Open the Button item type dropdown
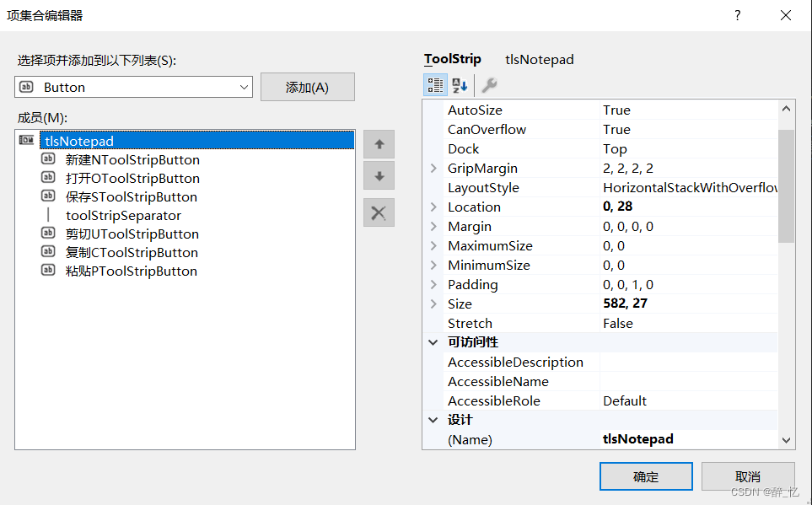The width and height of the screenshot is (812, 505). pyautogui.click(x=245, y=87)
